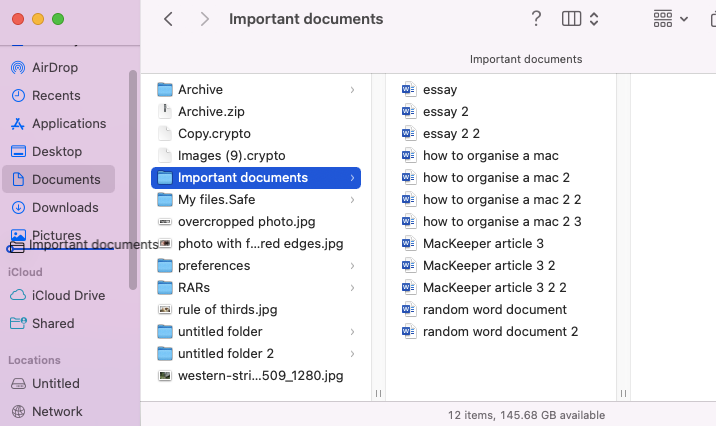
Task: Select the column view icon in toolbar
Action: [x=571, y=19]
